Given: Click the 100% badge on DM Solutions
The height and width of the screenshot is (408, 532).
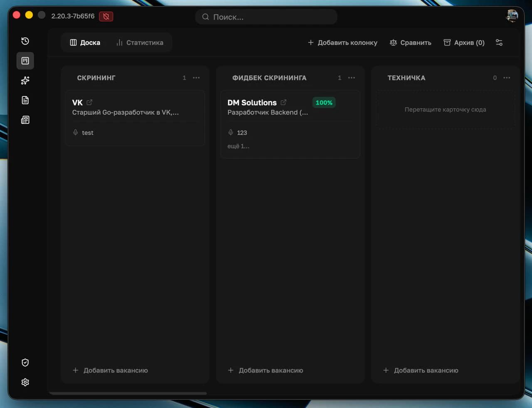Looking at the screenshot, I should (x=324, y=102).
